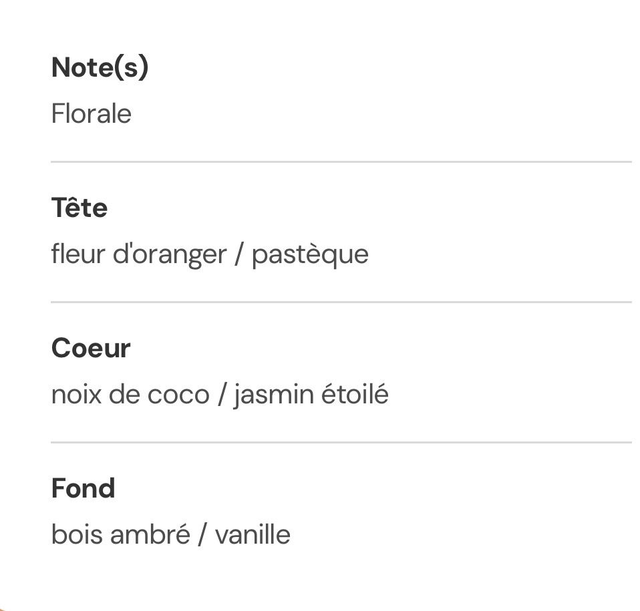Click the divider line above "Fond"
640x611 pixels.
tap(340, 442)
